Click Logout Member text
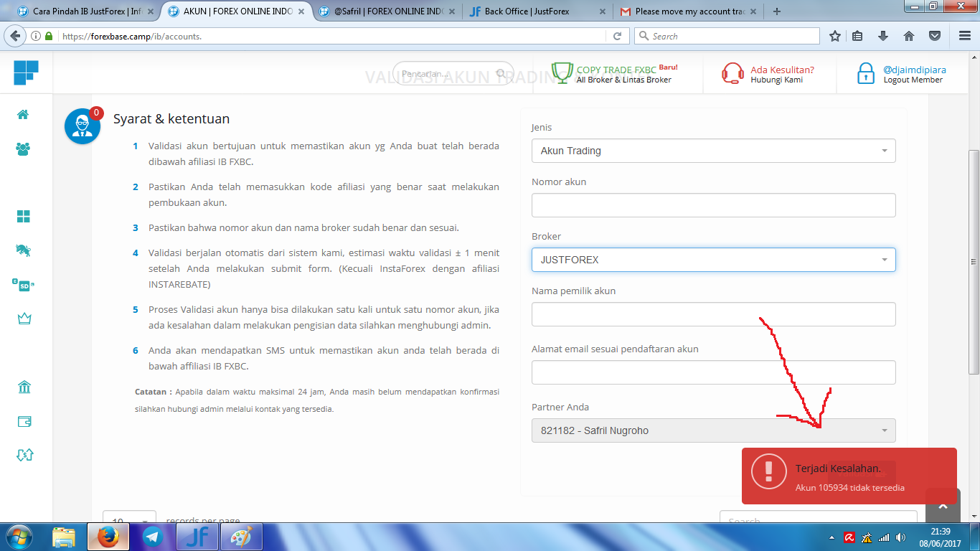 click(x=913, y=80)
